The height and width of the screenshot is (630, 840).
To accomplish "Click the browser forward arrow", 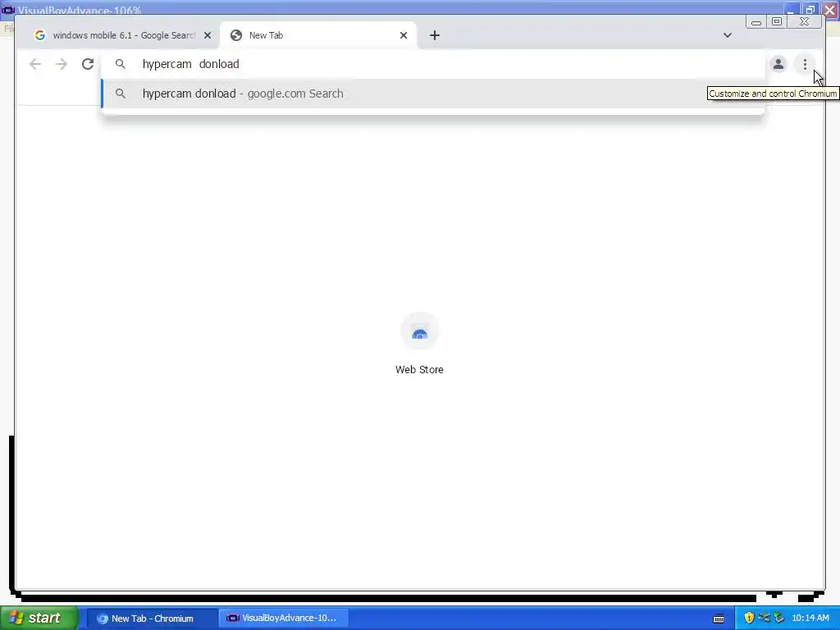I will 62,64.
